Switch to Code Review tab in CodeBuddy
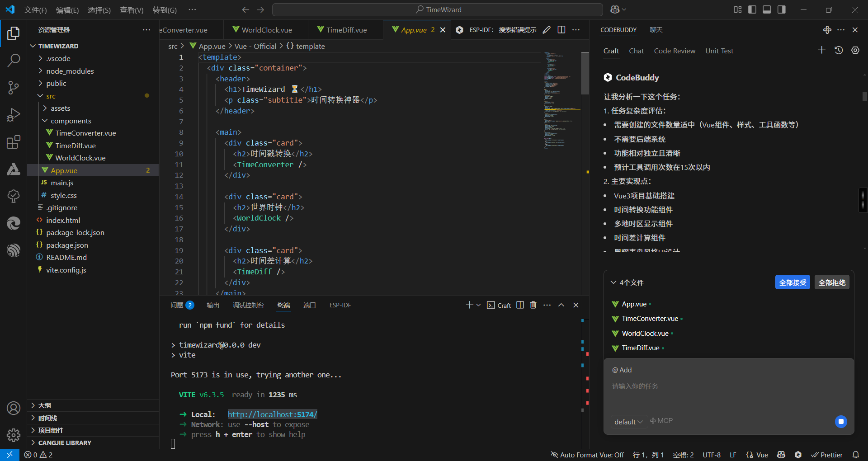Image resolution: width=868 pixels, height=461 pixels. tap(675, 51)
